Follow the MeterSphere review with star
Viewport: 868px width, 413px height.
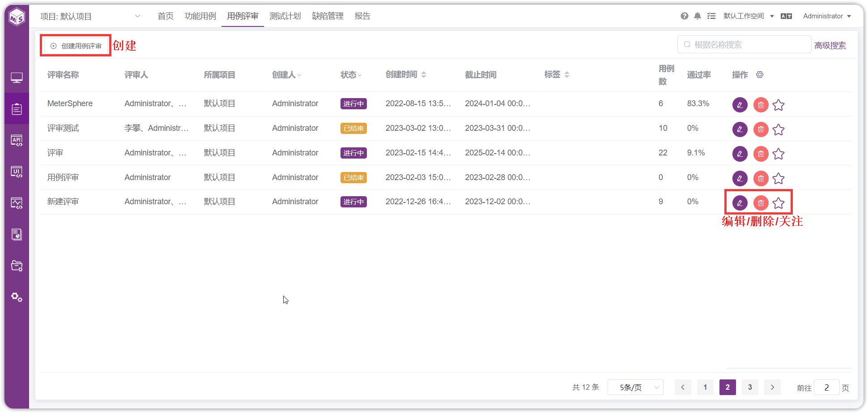pos(779,105)
